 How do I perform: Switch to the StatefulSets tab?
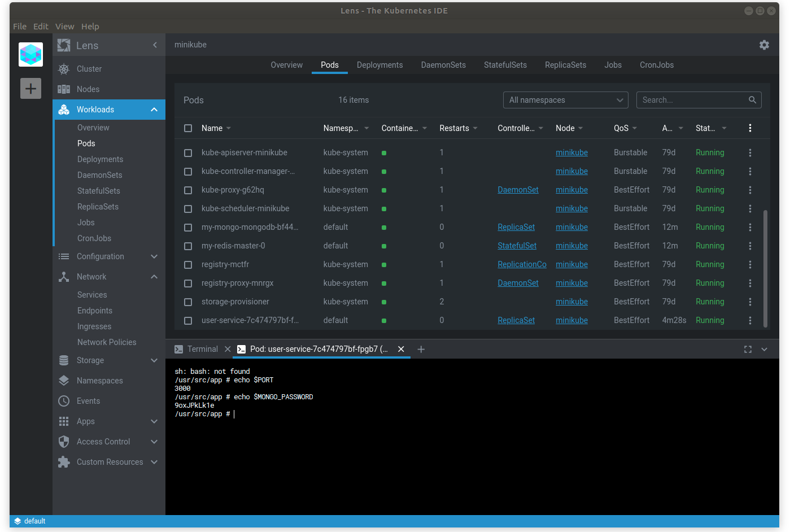click(x=505, y=65)
